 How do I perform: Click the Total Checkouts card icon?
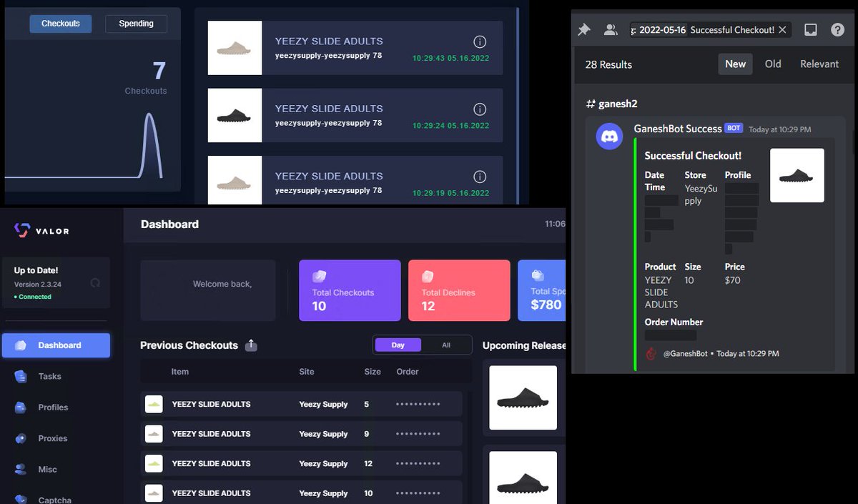(x=319, y=277)
